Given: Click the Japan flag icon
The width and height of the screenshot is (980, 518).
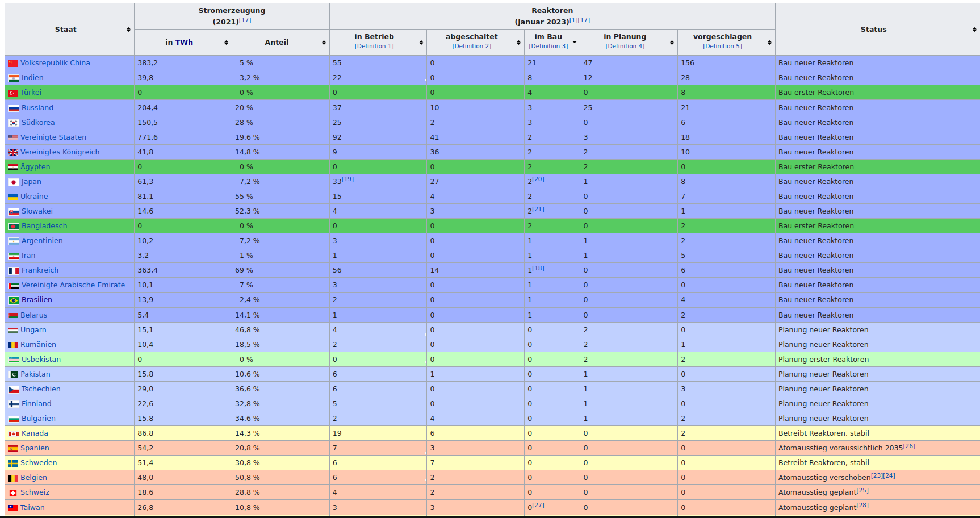Looking at the screenshot, I should click(x=13, y=182).
